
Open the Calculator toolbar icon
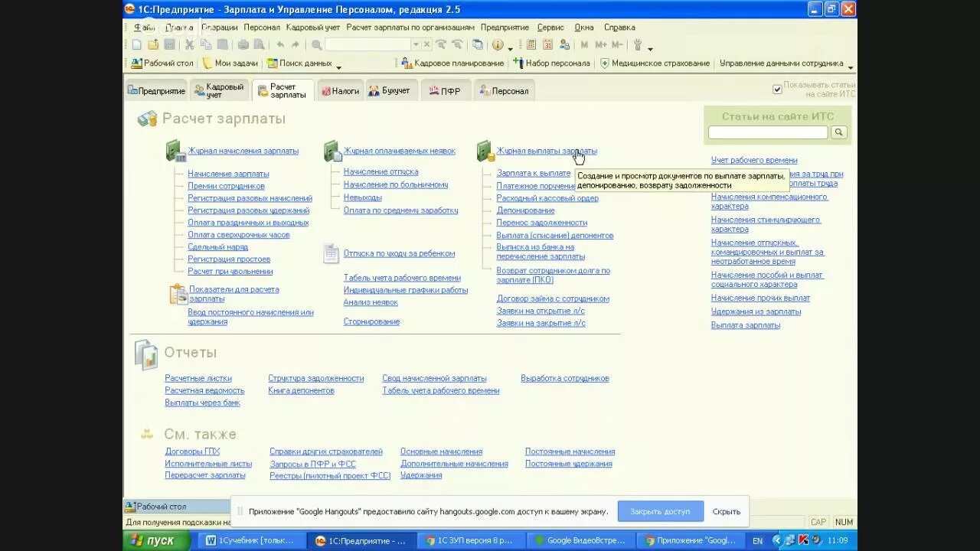coord(531,44)
